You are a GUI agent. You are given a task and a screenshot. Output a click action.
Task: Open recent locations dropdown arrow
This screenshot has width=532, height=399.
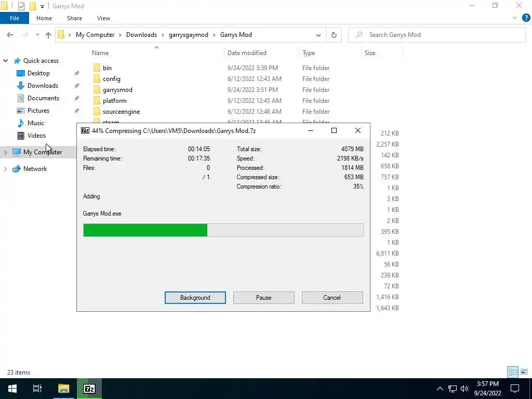(37, 35)
